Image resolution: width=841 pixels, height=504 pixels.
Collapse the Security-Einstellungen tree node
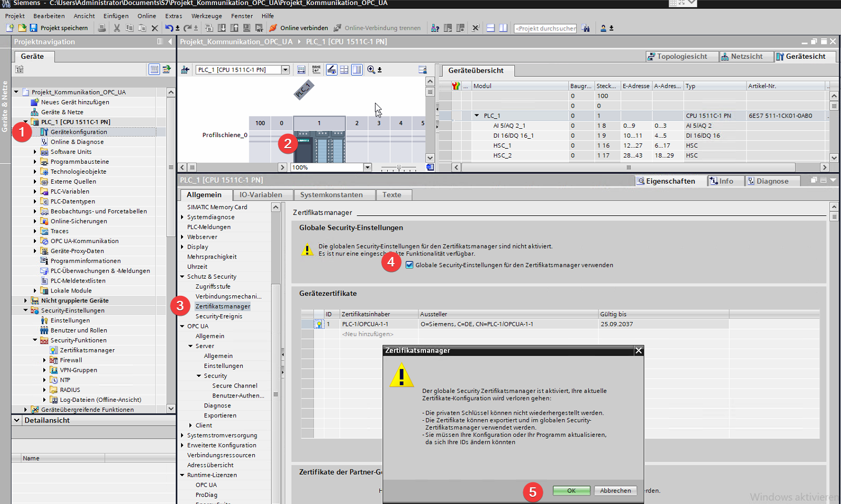[x=26, y=310]
